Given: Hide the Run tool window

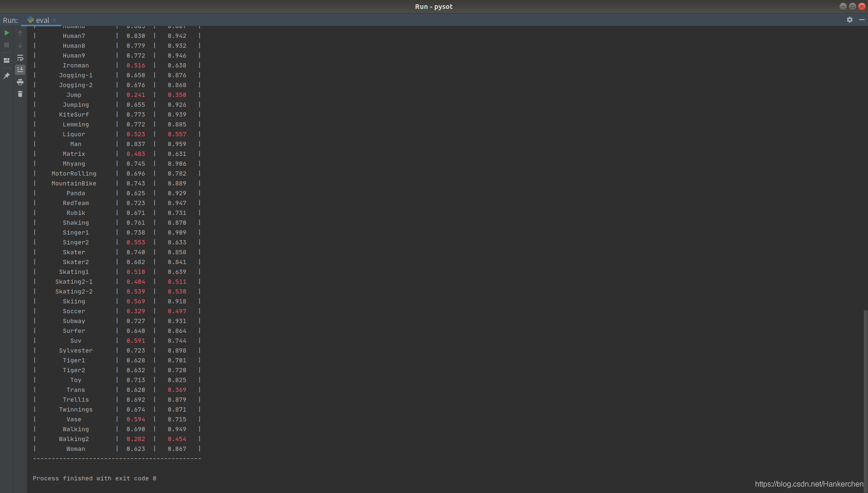Looking at the screenshot, I should pos(861,20).
